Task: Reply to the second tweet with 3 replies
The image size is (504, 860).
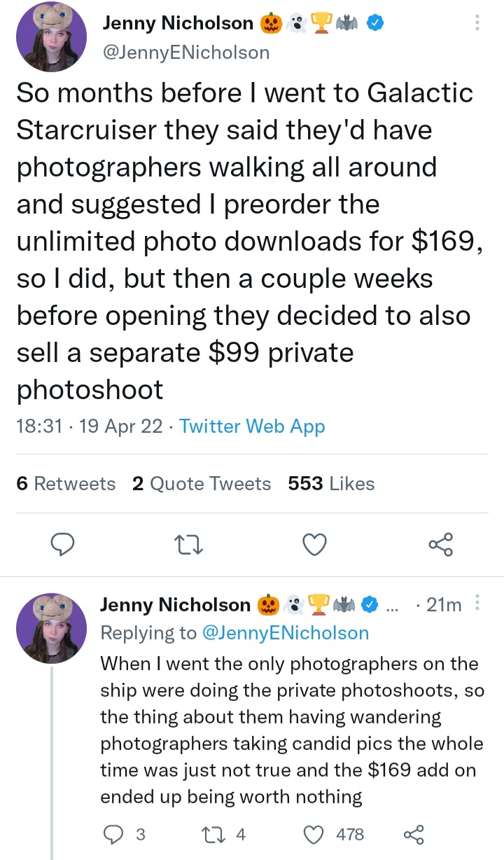Action: tap(123, 834)
